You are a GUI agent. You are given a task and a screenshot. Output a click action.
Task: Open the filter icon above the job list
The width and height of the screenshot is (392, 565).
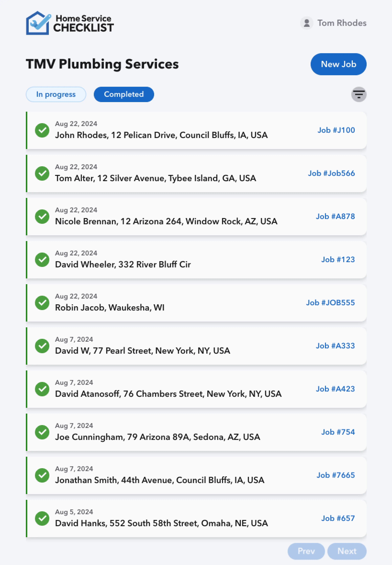(359, 94)
